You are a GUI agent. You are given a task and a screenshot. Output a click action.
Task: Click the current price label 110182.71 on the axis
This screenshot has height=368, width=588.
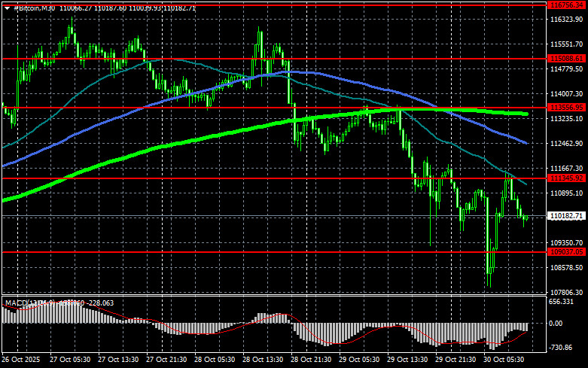click(566, 216)
